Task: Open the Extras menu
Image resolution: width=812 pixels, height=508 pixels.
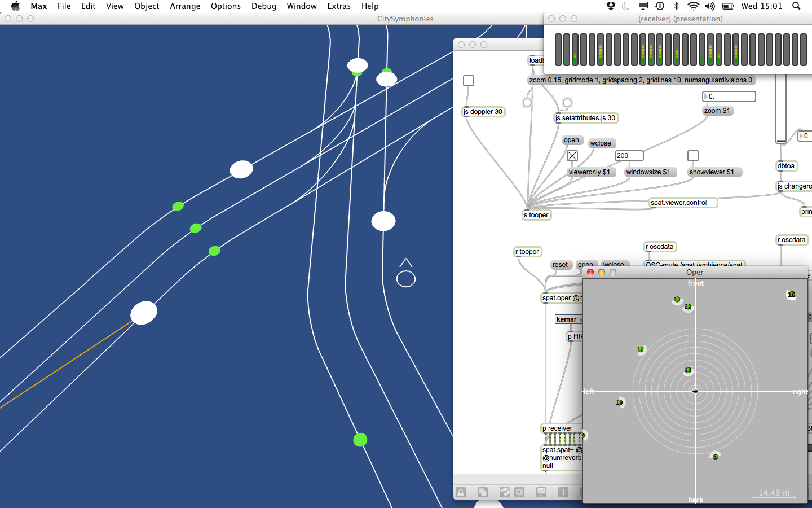Action: click(338, 6)
